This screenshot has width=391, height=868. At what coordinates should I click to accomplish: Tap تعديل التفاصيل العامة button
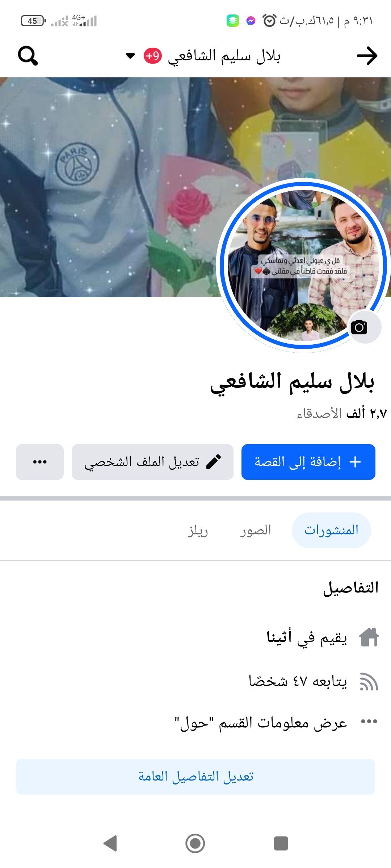pos(195,776)
